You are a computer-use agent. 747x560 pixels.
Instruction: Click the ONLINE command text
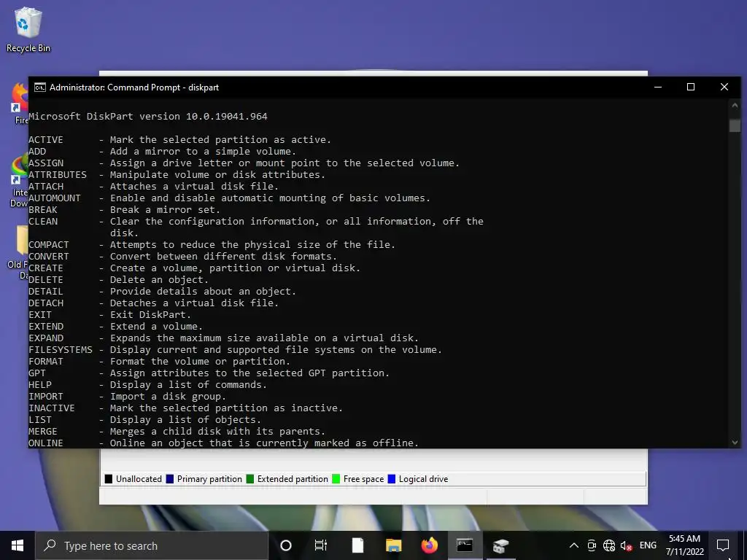(46, 443)
